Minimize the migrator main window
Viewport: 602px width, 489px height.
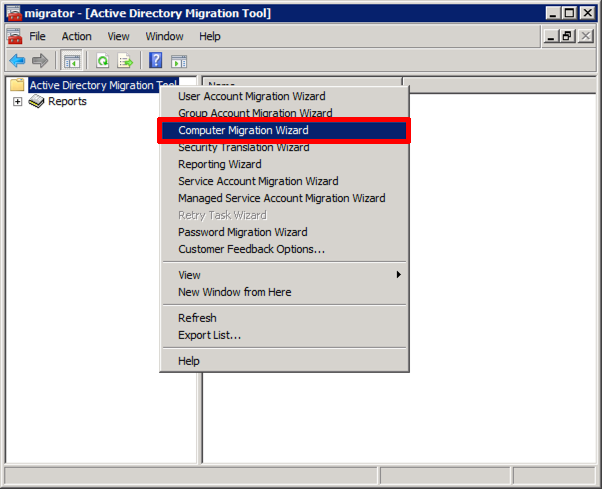coord(552,13)
